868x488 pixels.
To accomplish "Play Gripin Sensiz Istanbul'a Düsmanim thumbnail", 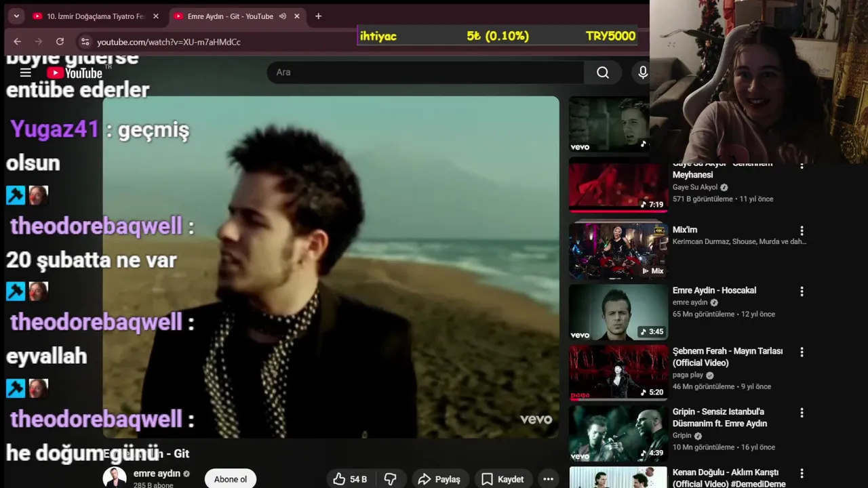I will [618, 433].
